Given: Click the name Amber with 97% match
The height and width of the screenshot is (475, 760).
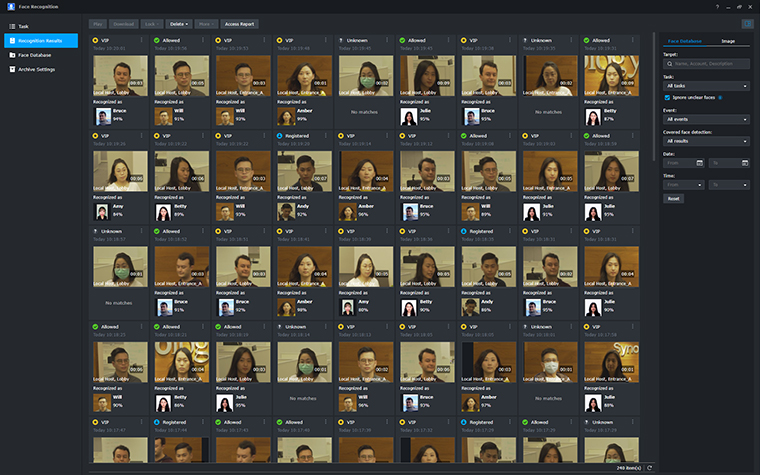Looking at the screenshot, I should coord(488,397).
